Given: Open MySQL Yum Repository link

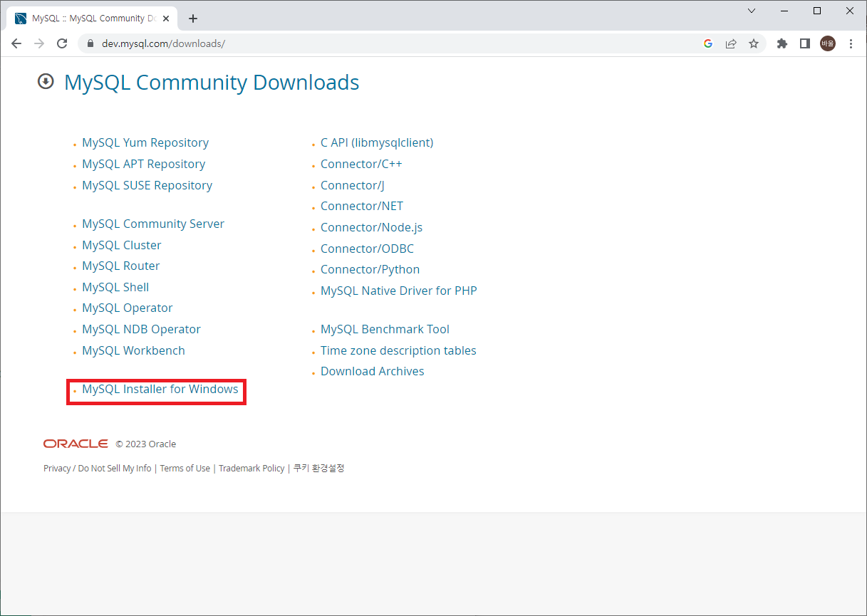Looking at the screenshot, I should pyautogui.click(x=145, y=142).
